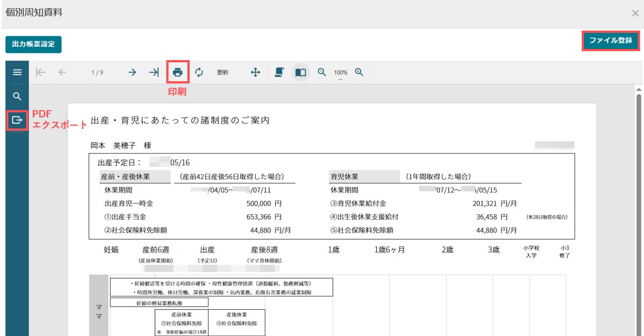Click the 201,321 円/月 amount

pyautogui.click(x=494, y=204)
